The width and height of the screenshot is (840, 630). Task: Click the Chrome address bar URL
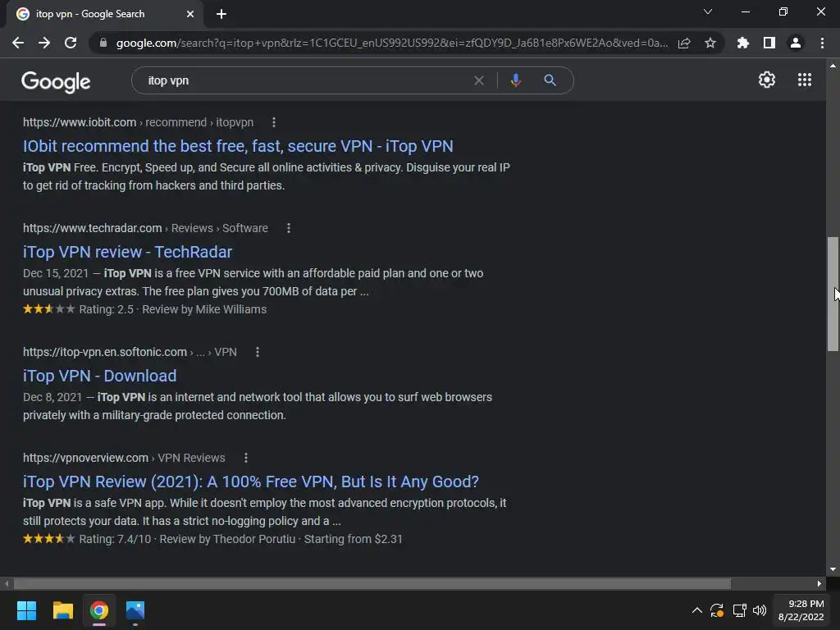(x=391, y=43)
